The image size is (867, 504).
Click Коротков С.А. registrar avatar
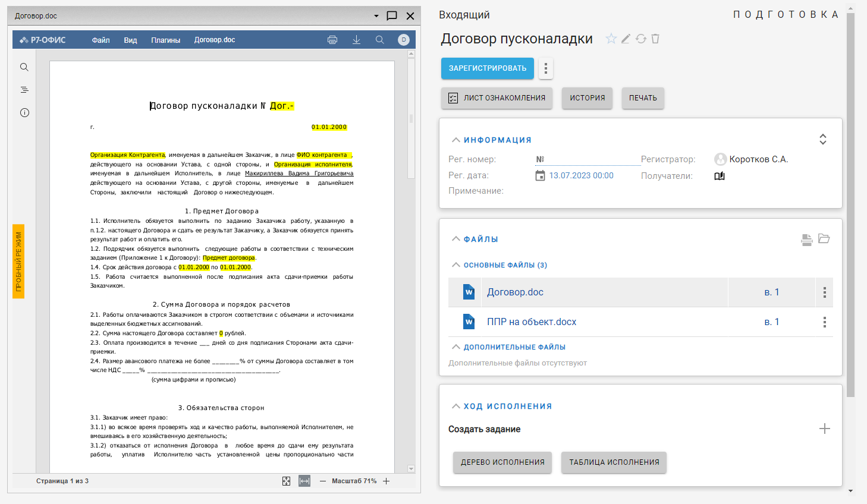[720, 159]
